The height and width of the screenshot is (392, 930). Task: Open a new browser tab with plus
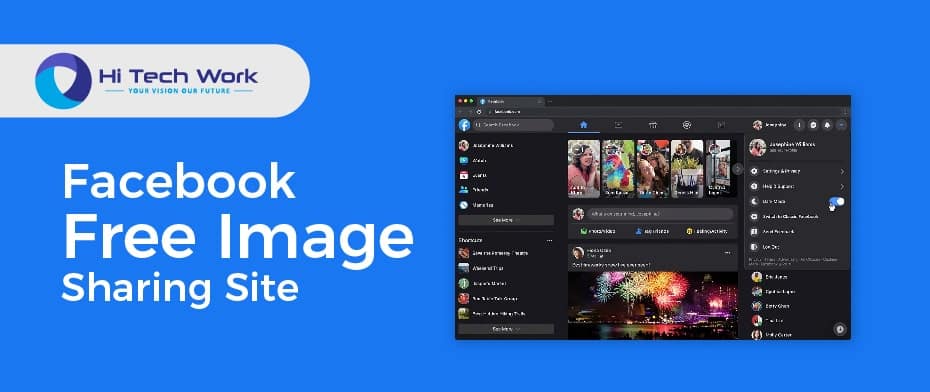550,101
